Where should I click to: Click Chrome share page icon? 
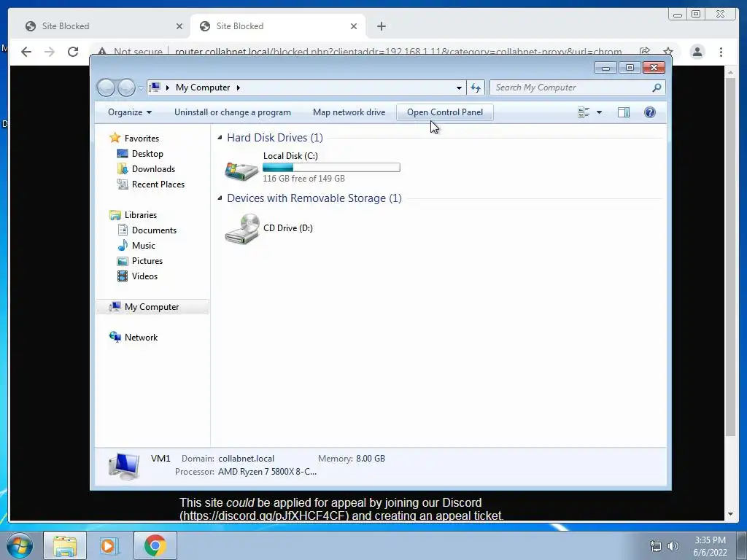click(645, 52)
